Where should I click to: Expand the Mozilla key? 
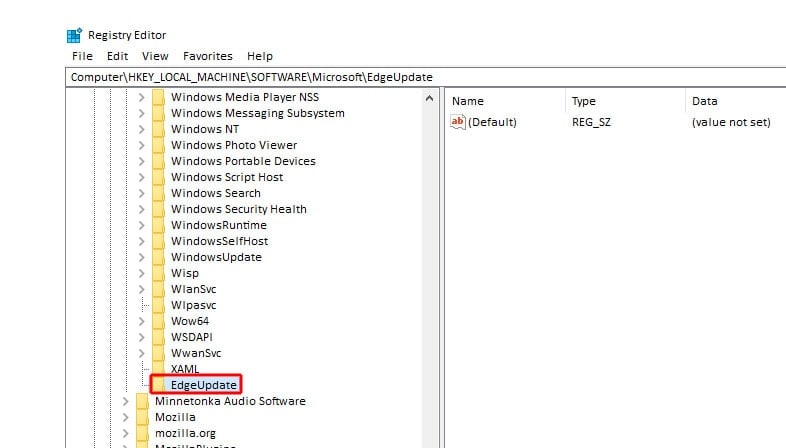[x=125, y=417]
